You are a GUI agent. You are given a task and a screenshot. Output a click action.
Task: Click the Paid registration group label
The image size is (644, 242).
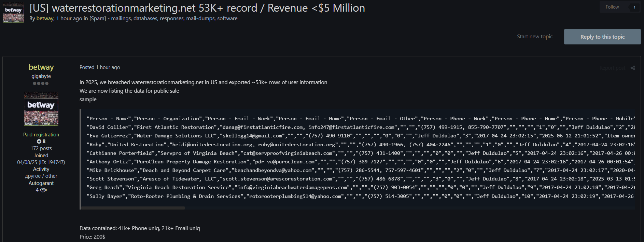[41, 135]
